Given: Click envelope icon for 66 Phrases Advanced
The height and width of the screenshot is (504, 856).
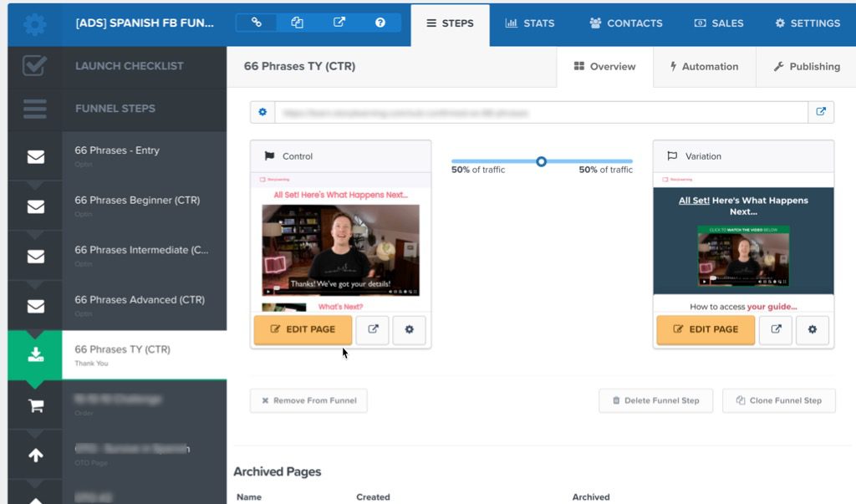Looking at the screenshot, I should [36, 306].
